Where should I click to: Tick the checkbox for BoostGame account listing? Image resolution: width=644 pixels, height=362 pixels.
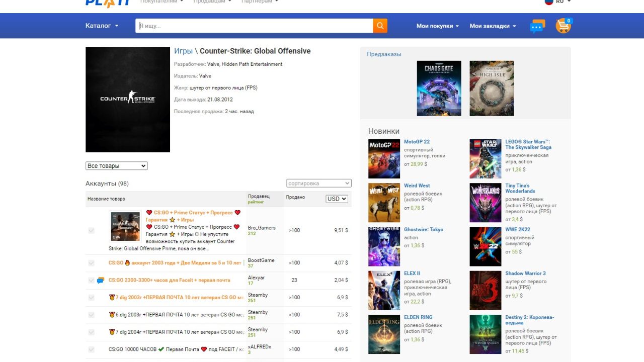point(91,263)
